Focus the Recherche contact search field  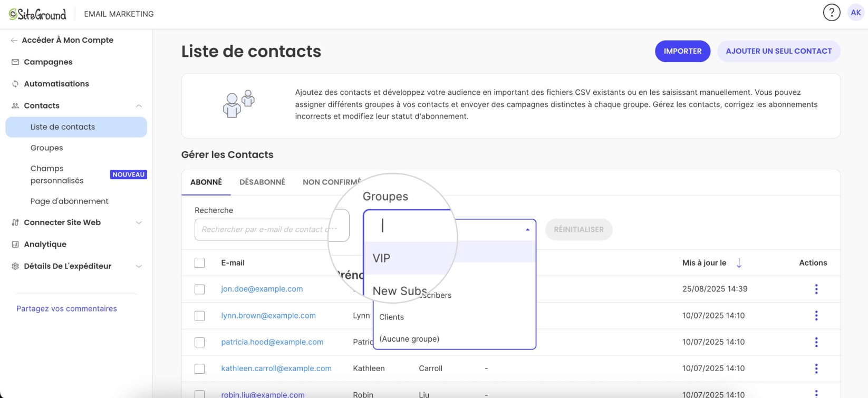(x=272, y=230)
